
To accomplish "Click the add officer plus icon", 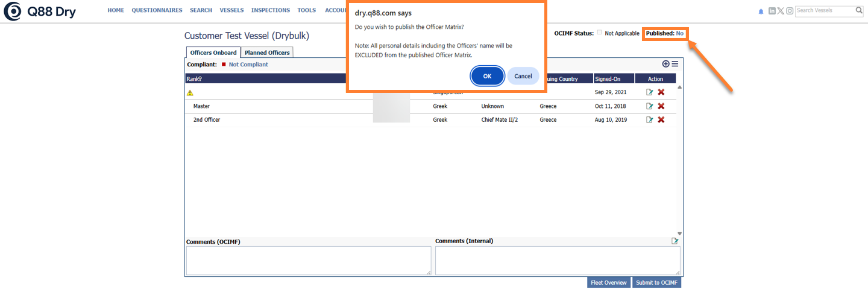I will [x=666, y=64].
